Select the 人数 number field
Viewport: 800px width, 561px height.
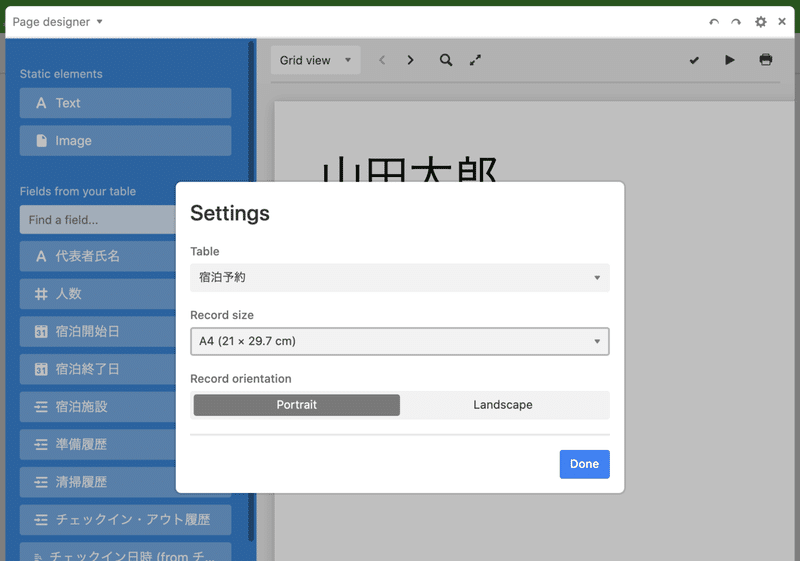pyautogui.click(x=98, y=294)
